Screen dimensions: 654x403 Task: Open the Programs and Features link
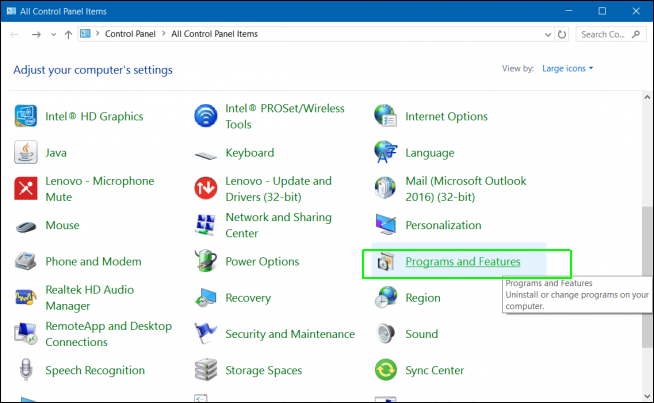click(x=463, y=262)
